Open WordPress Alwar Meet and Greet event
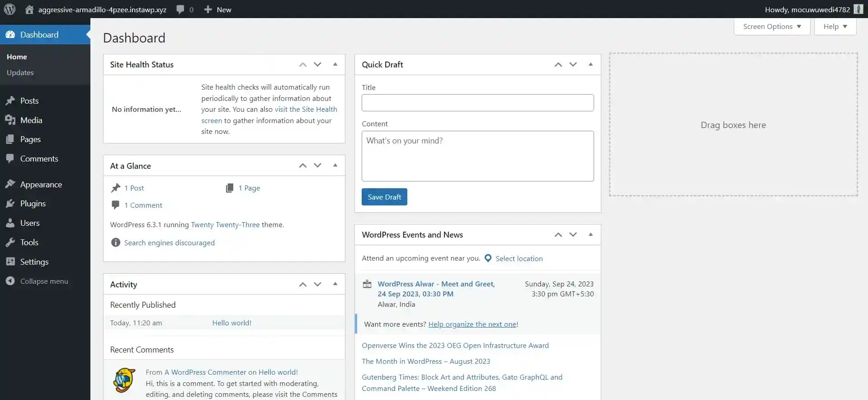 coord(436,289)
